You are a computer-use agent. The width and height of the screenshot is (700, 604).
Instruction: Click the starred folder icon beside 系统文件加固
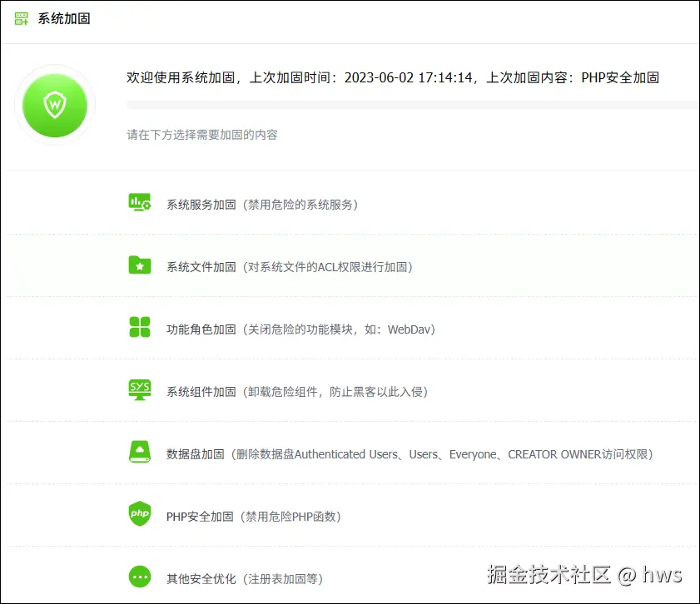140,265
